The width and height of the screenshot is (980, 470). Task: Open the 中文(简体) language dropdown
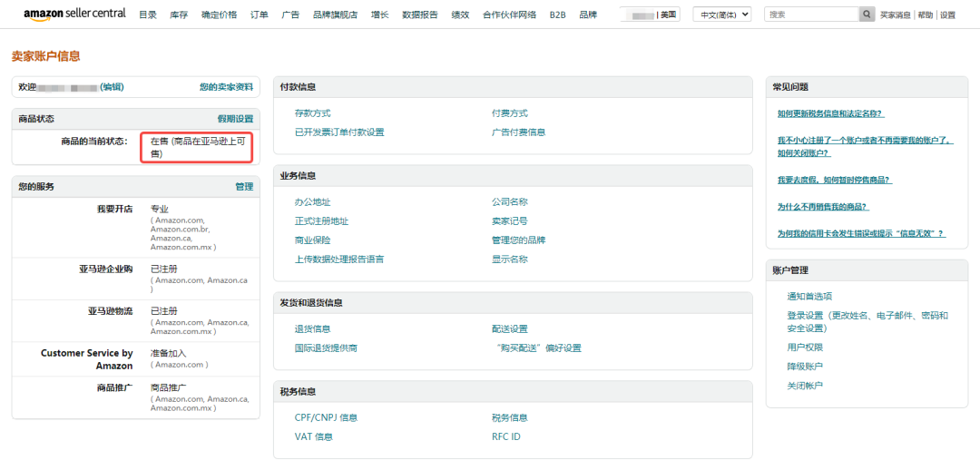722,15
